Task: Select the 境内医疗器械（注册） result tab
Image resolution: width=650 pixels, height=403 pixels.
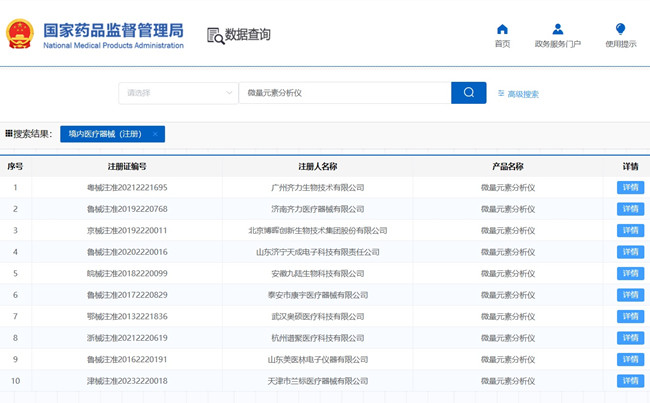Action: (x=105, y=134)
